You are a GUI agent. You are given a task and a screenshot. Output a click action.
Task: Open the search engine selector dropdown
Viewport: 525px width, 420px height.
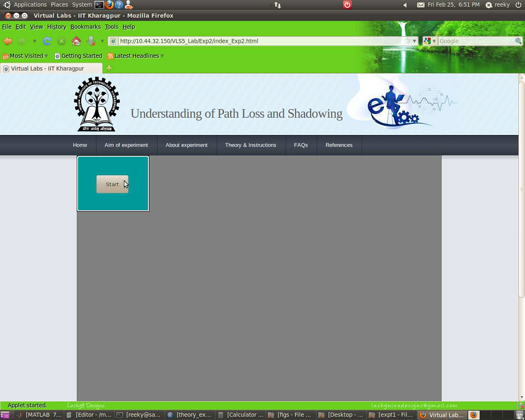point(430,41)
